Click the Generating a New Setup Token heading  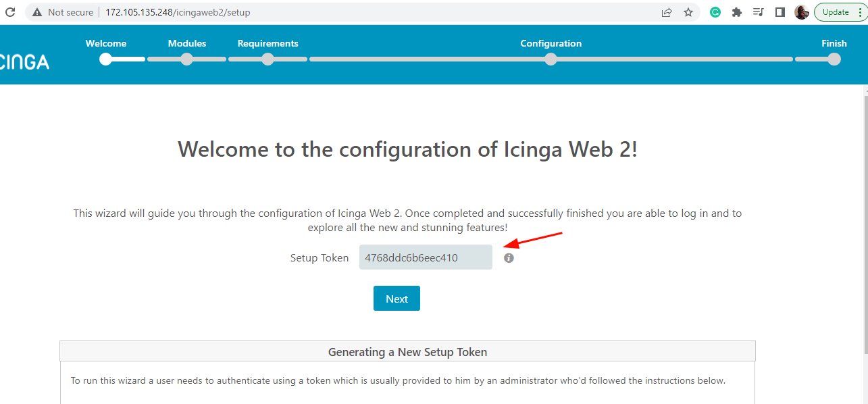pyautogui.click(x=407, y=352)
